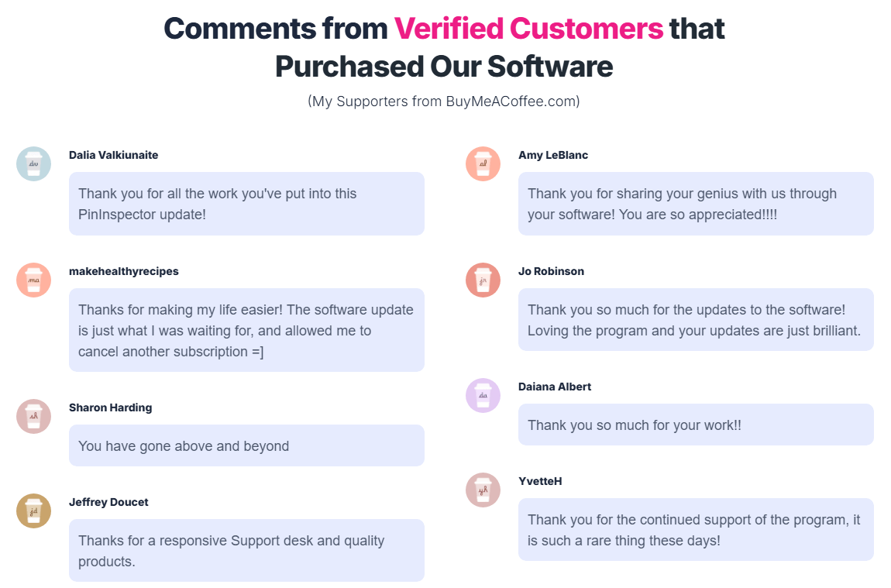Click YvetteH's coffee cup avatar
Image resolution: width=891 pixels, height=588 pixels.
(483, 490)
